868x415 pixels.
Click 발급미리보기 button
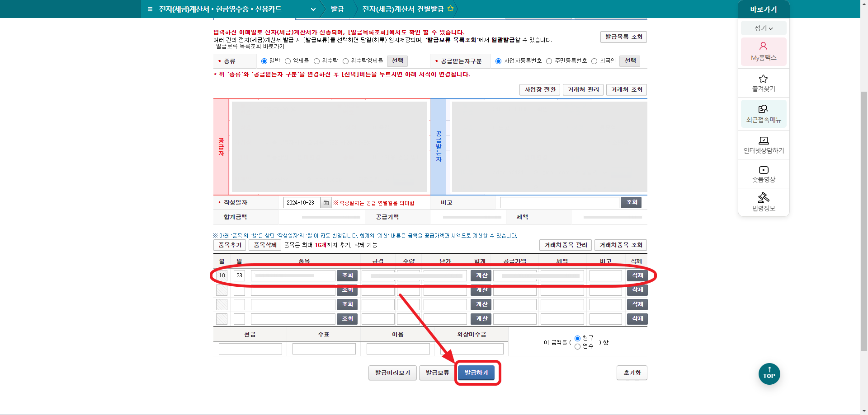pyautogui.click(x=392, y=373)
